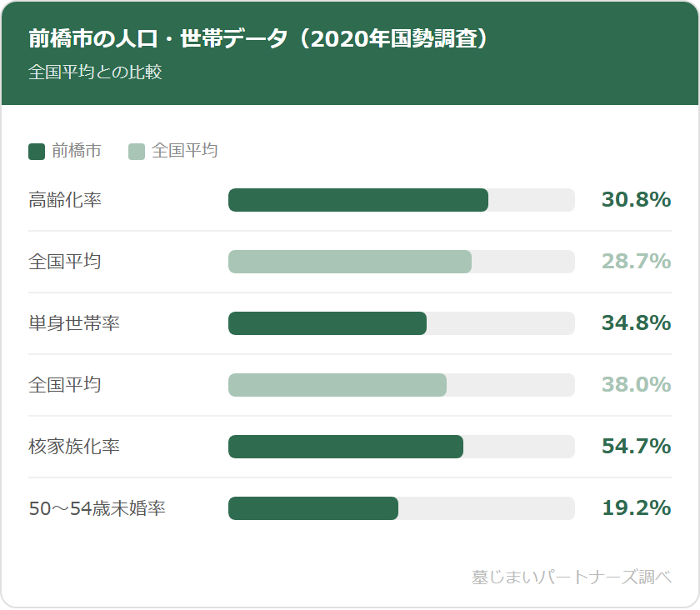Viewport: 700px width, 610px height.
Task: Click the light green 28.7% bar
Action: click(x=350, y=262)
